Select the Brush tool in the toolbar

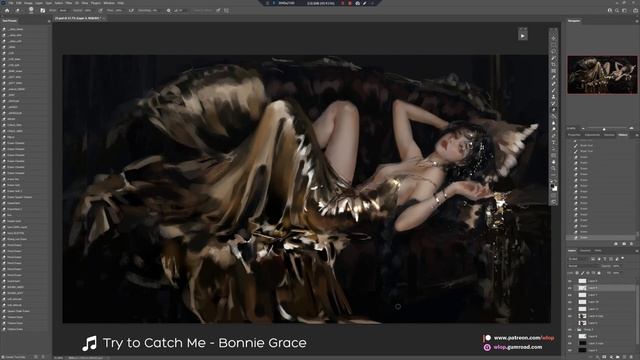coord(554,90)
